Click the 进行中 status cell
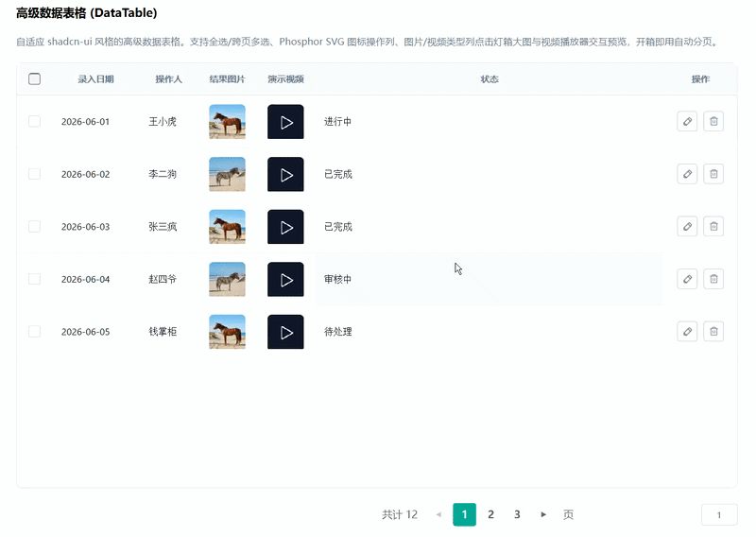Viewport: 756px width, 537px height. pyautogui.click(x=338, y=122)
